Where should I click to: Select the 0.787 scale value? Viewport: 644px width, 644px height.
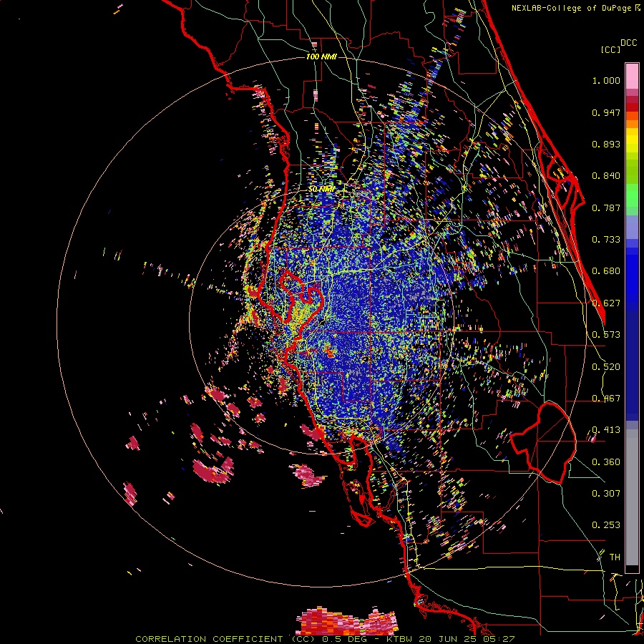tap(606, 208)
